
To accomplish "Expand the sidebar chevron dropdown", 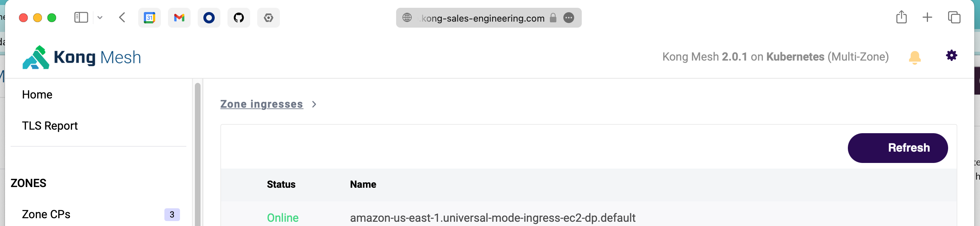I will tap(100, 17).
